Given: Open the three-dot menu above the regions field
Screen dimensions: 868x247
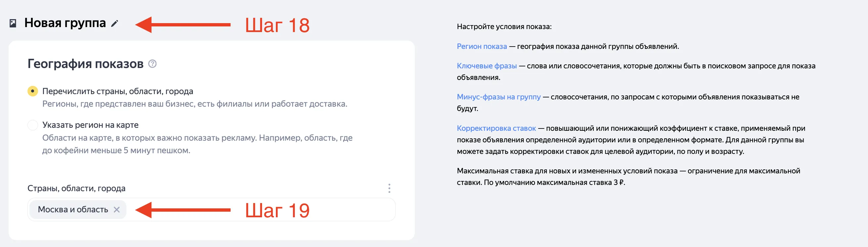Looking at the screenshot, I should [389, 189].
